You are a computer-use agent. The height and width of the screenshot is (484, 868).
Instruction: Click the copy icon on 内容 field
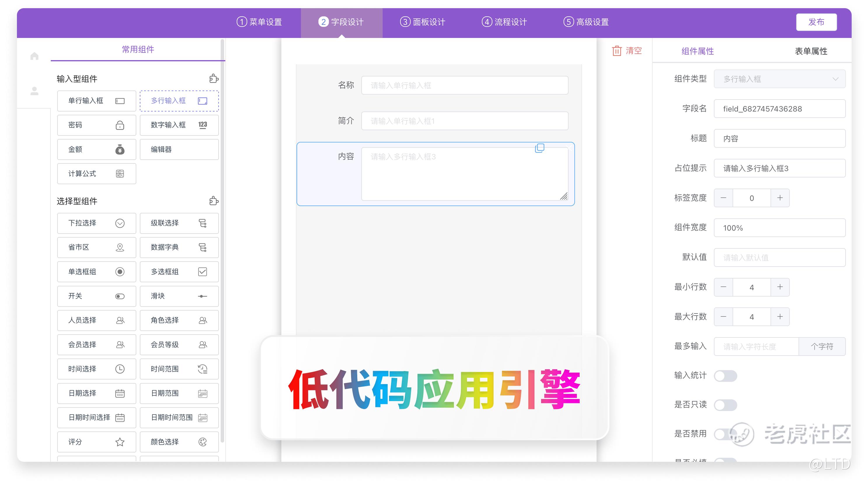point(539,148)
